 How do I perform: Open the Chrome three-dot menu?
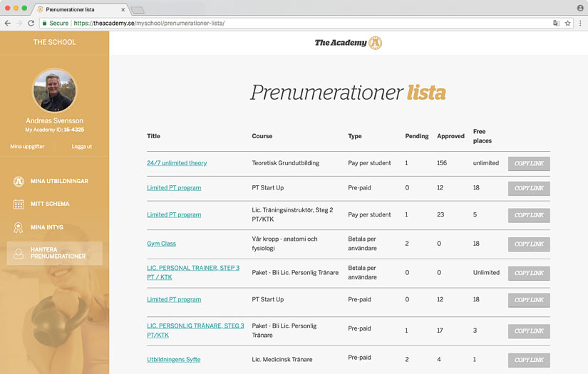580,24
